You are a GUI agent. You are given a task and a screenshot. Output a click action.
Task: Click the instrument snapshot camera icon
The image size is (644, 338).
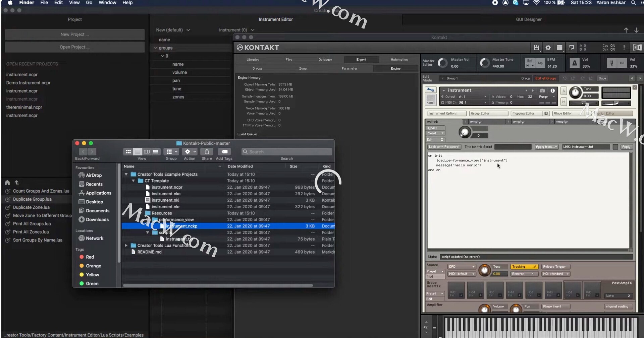[542, 90]
